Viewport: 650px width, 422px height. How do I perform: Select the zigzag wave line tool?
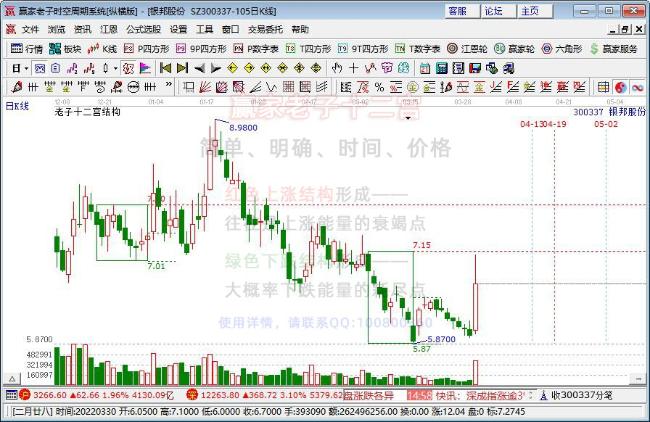point(370,68)
